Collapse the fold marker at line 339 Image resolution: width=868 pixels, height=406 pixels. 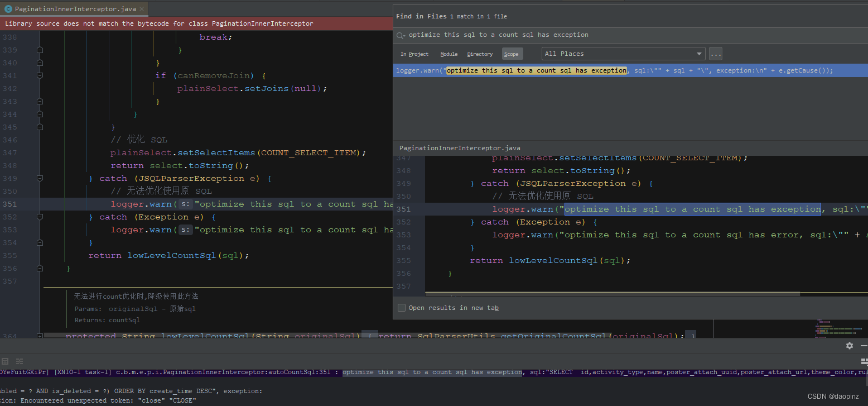(x=40, y=50)
